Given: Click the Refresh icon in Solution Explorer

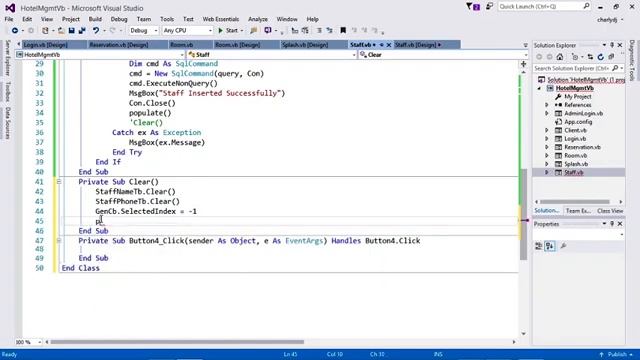Looking at the screenshot, I should [x=600, y=57].
